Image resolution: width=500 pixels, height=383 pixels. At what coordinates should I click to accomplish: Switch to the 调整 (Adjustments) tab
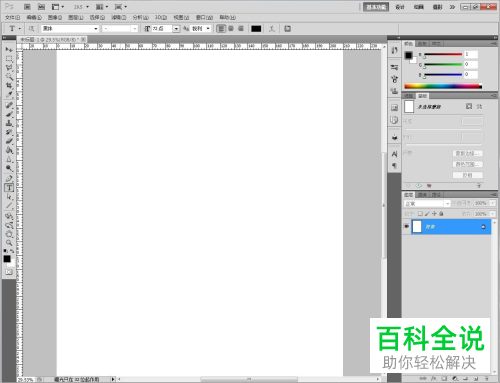[409, 96]
